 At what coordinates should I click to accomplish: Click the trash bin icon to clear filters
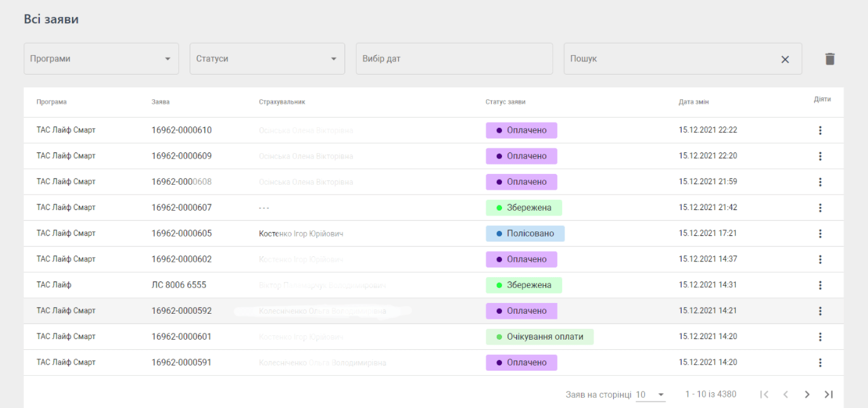point(829,59)
